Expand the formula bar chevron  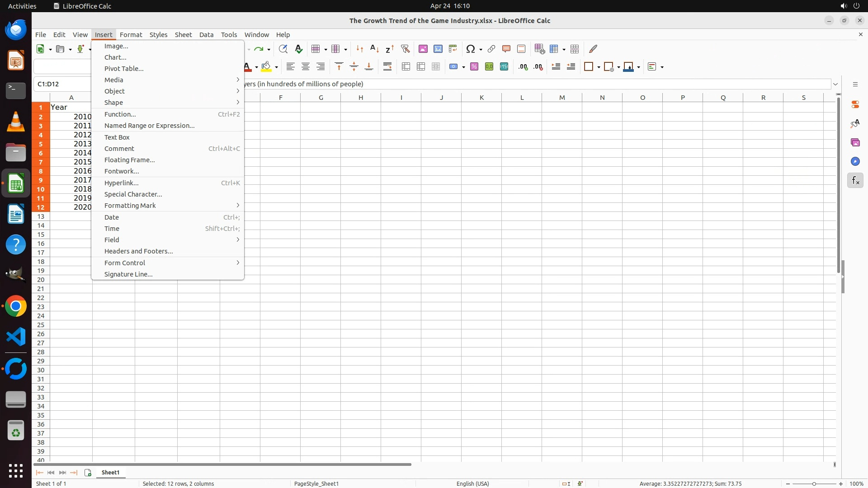[x=835, y=84]
